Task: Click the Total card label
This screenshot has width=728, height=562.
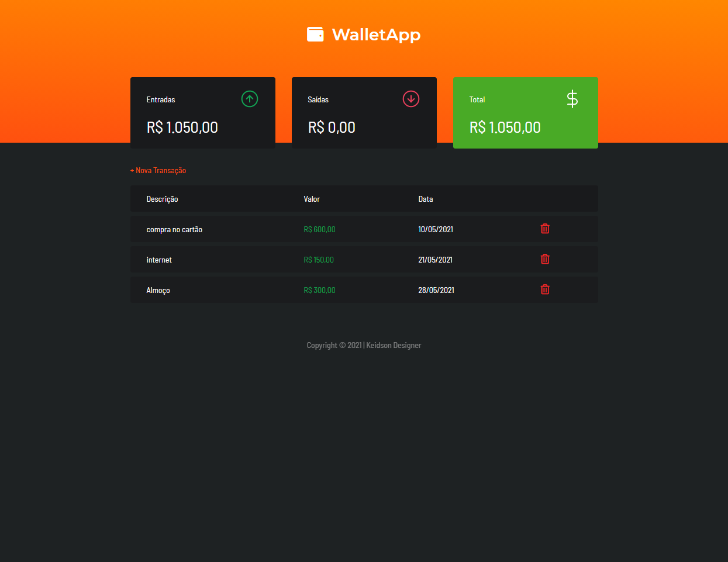Action: coord(477,99)
